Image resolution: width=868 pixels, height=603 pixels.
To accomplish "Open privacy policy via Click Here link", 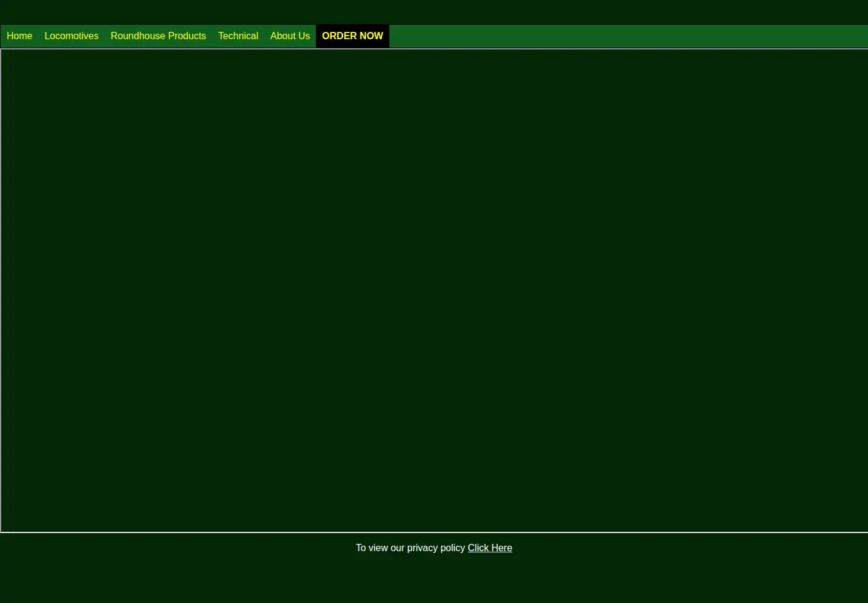I will (x=490, y=548).
